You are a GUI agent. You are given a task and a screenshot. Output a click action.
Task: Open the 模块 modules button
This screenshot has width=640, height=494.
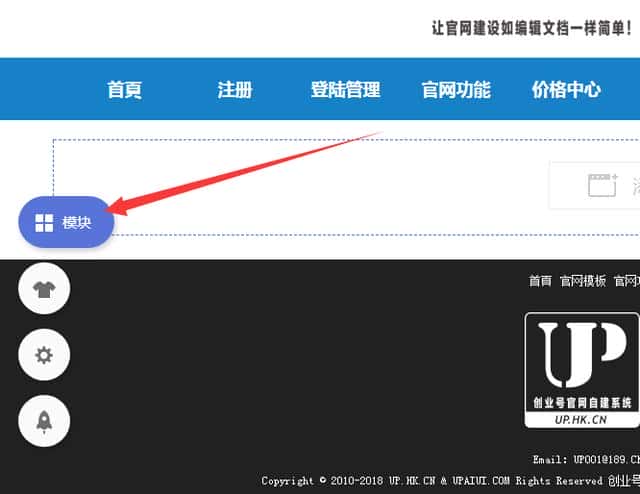[x=66, y=222]
